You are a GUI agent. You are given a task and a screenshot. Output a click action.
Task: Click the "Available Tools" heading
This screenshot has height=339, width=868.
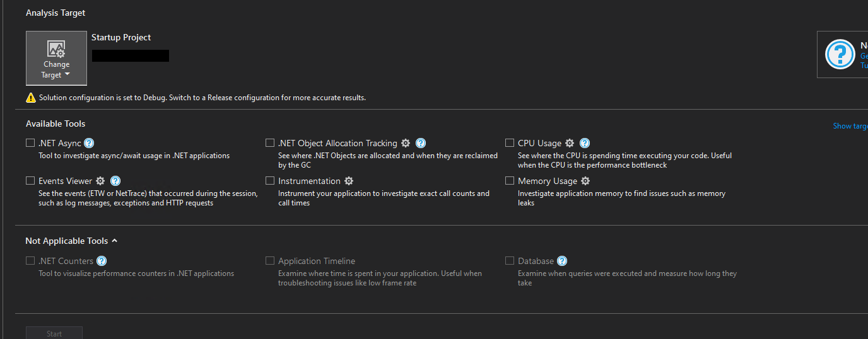[56, 124]
